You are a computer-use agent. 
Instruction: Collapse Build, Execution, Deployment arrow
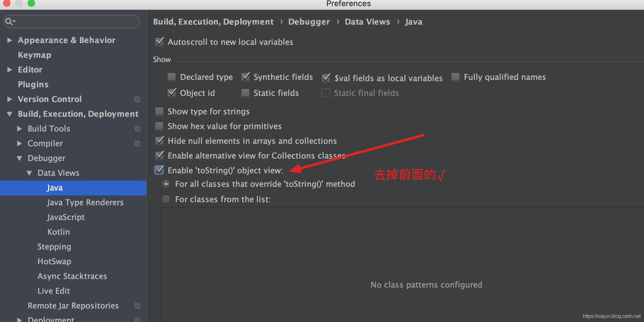pyautogui.click(x=10, y=114)
